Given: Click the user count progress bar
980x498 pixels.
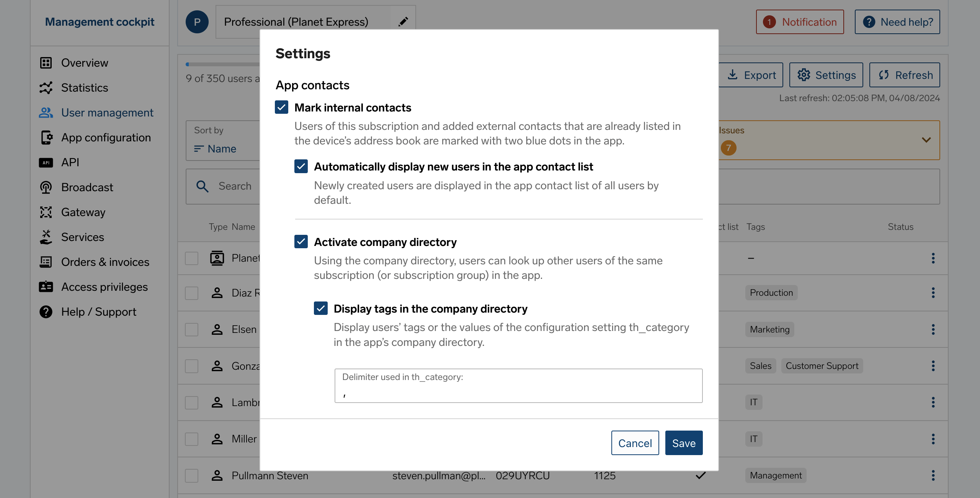Looking at the screenshot, I should pos(223,64).
